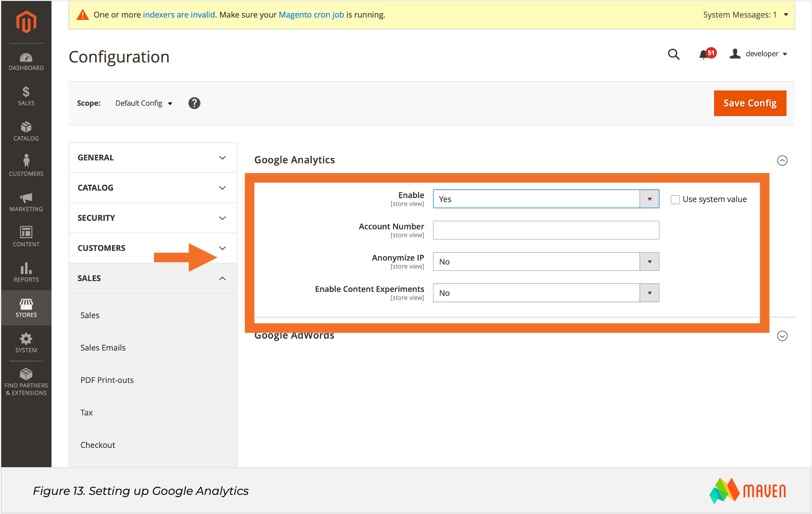
Task: Click the Account Number input field
Action: tap(546, 230)
